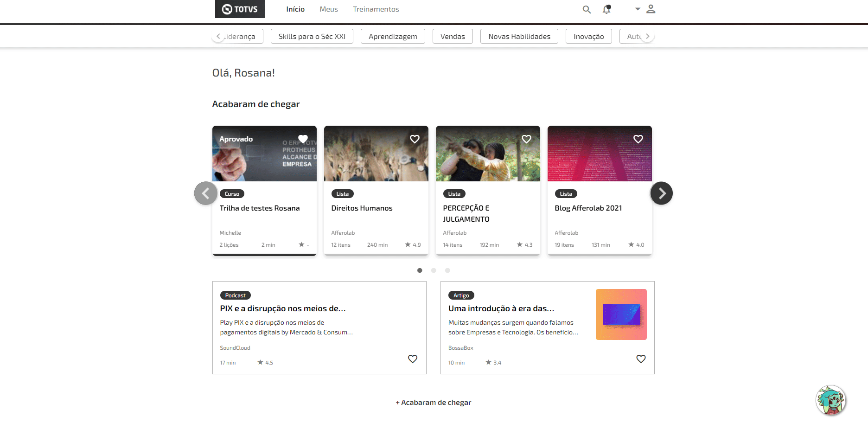Viewport: 868px width, 423px height.
Task: Go to previous carousel slide
Action: 206,193
